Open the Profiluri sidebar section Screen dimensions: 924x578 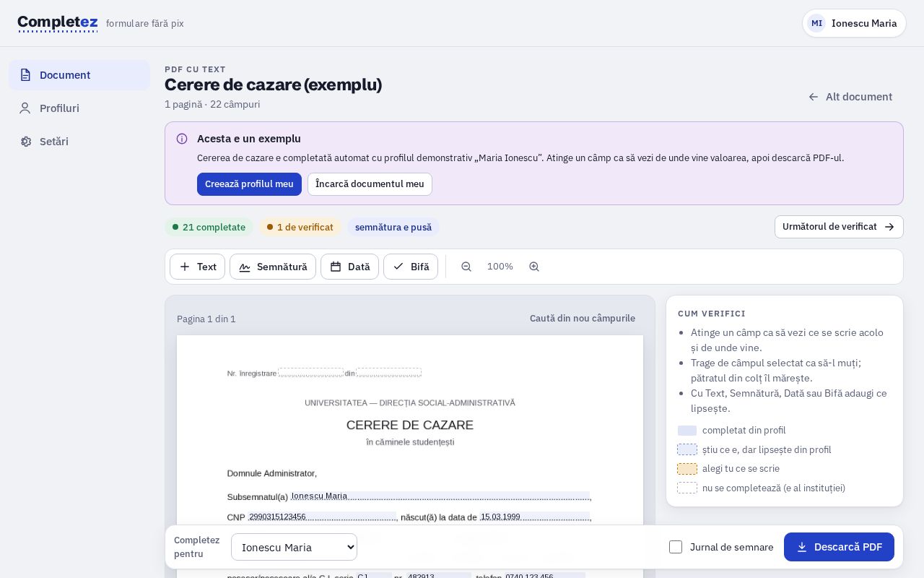[79, 108]
